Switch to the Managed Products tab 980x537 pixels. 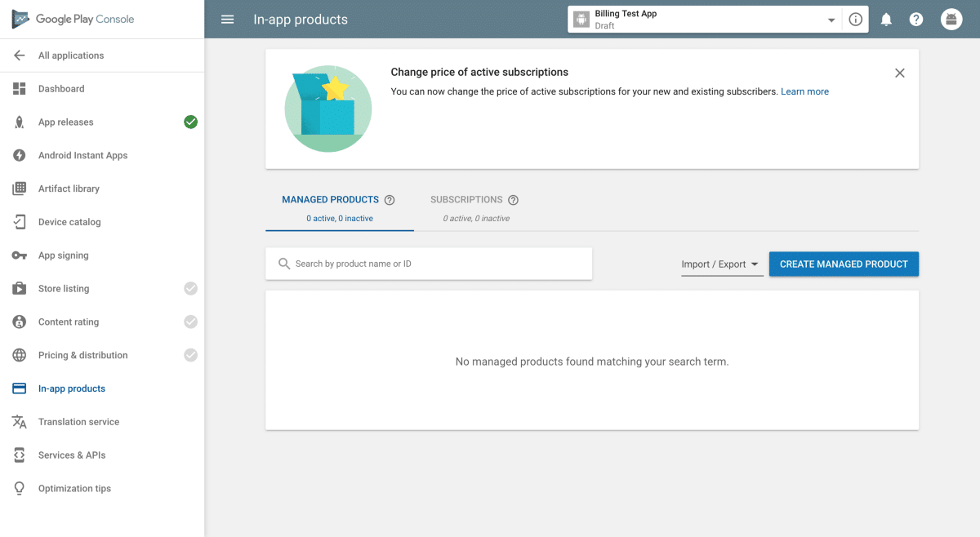pos(340,207)
